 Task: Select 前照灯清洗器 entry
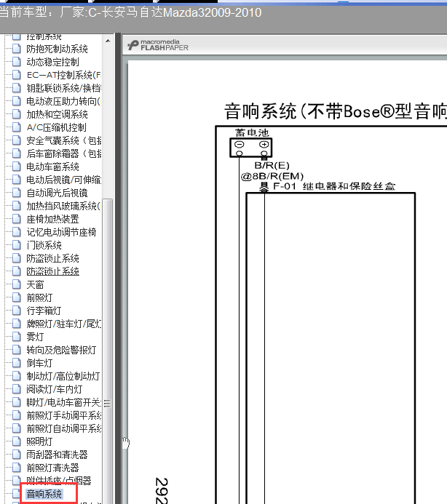click(x=52, y=468)
